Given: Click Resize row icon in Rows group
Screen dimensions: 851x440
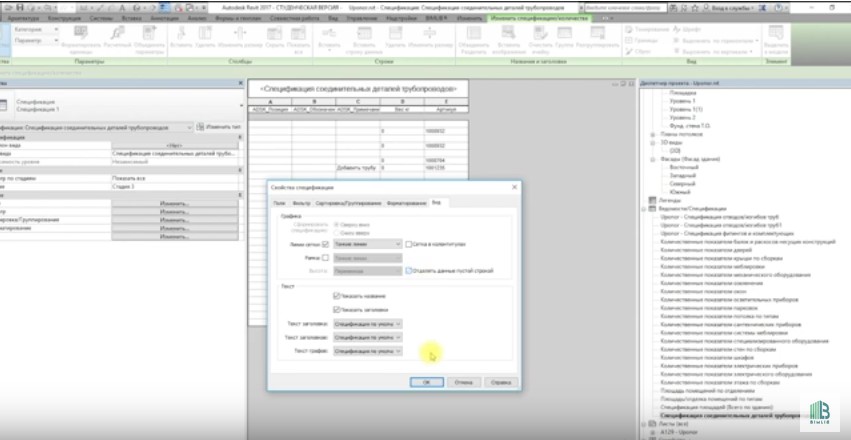Looking at the screenshot, I should (x=429, y=34).
